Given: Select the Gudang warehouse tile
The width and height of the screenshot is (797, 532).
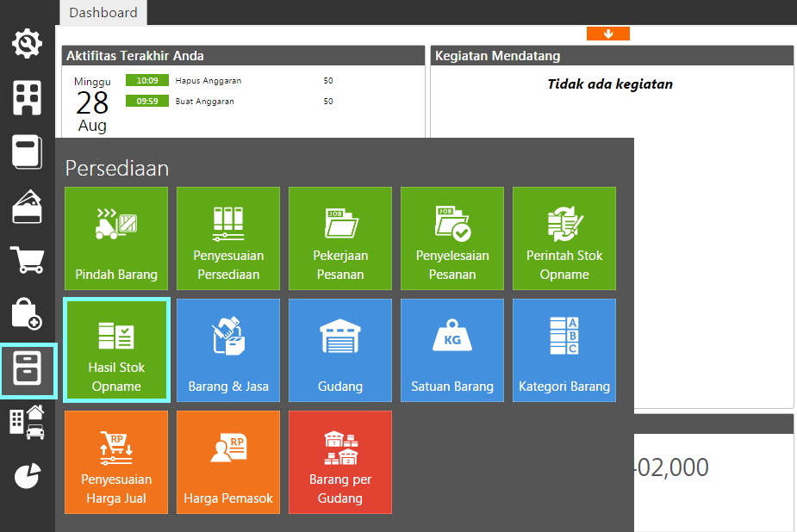Looking at the screenshot, I should [x=340, y=350].
